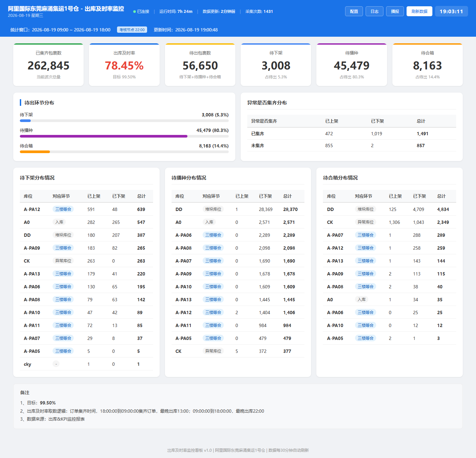The height and width of the screenshot is (458, 476).
Task: Click the 总计 column header in 异常是否集齐分布
Action: tap(421, 121)
